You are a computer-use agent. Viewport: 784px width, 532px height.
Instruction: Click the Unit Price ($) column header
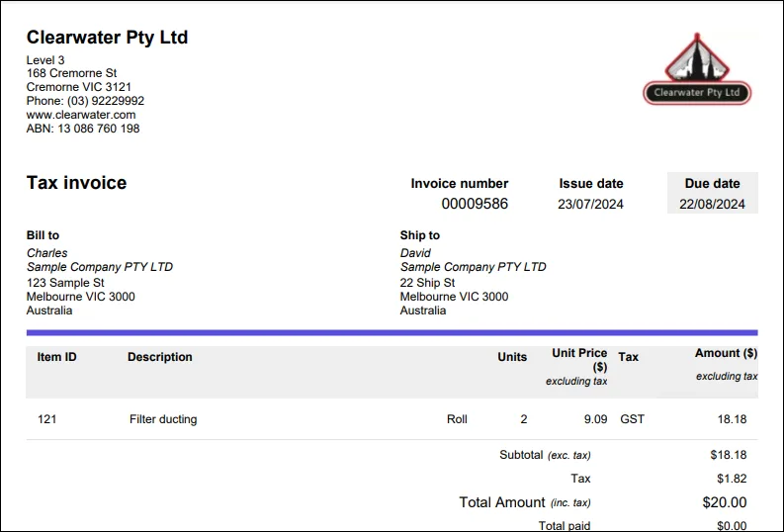point(579,360)
